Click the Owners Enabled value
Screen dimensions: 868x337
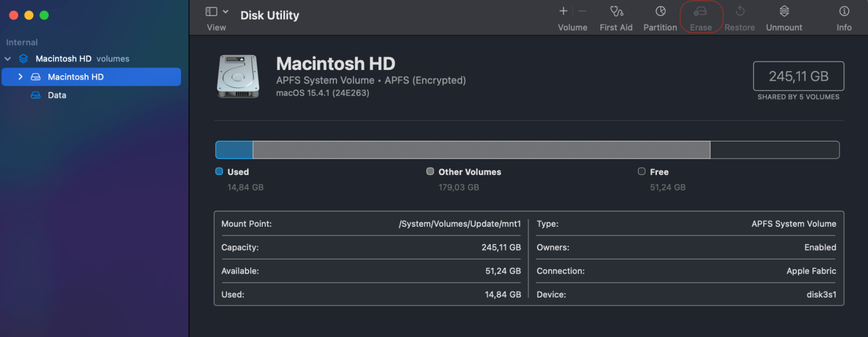click(x=820, y=247)
